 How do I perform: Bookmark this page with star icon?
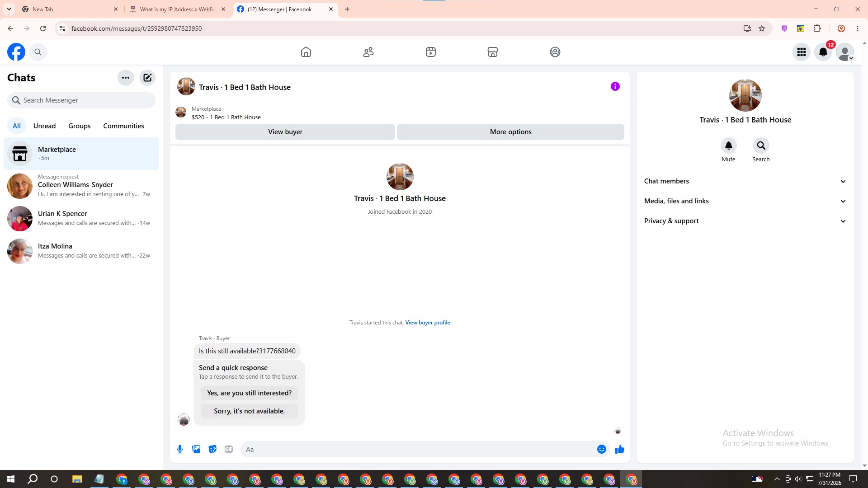click(x=762, y=28)
